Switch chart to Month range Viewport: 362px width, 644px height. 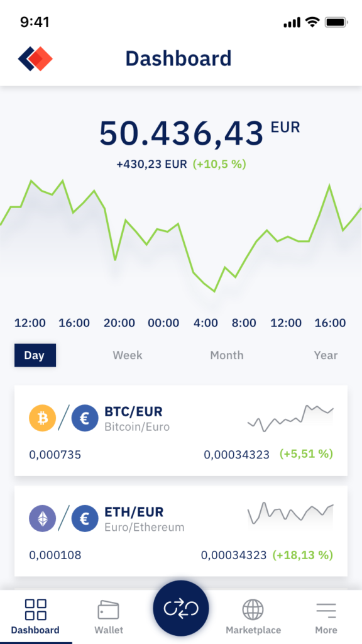click(x=226, y=355)
